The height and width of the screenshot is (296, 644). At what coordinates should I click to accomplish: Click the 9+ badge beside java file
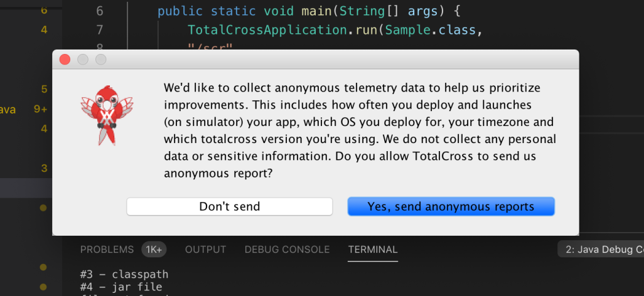click(x=41, y=109)
